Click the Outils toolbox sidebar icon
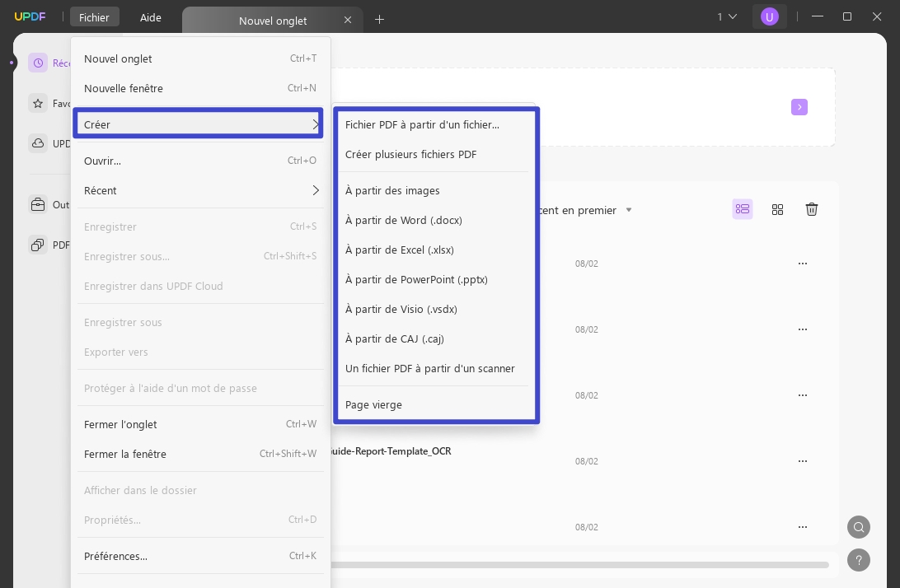This screenshot has height=588, width=900. point(38,205)
